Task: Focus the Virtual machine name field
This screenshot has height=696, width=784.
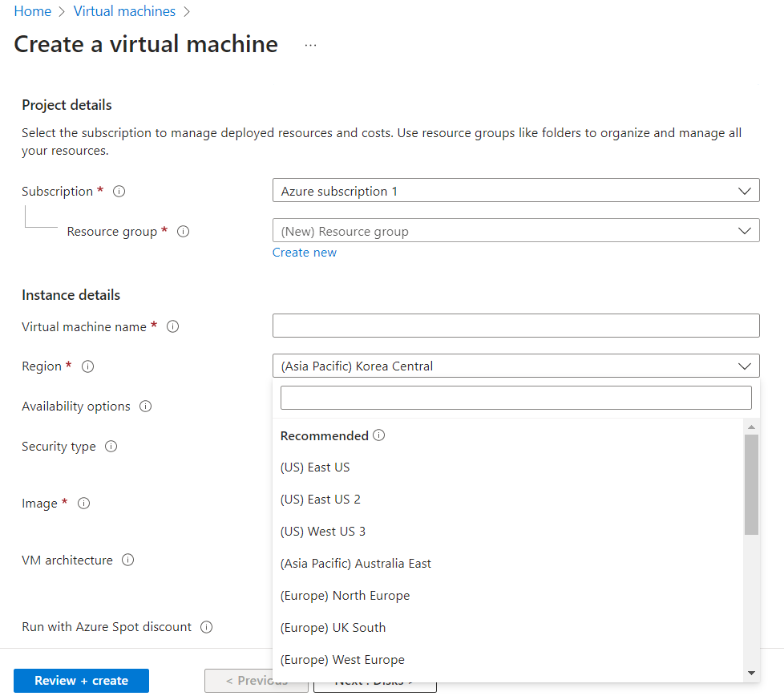Action: [516, 326]
